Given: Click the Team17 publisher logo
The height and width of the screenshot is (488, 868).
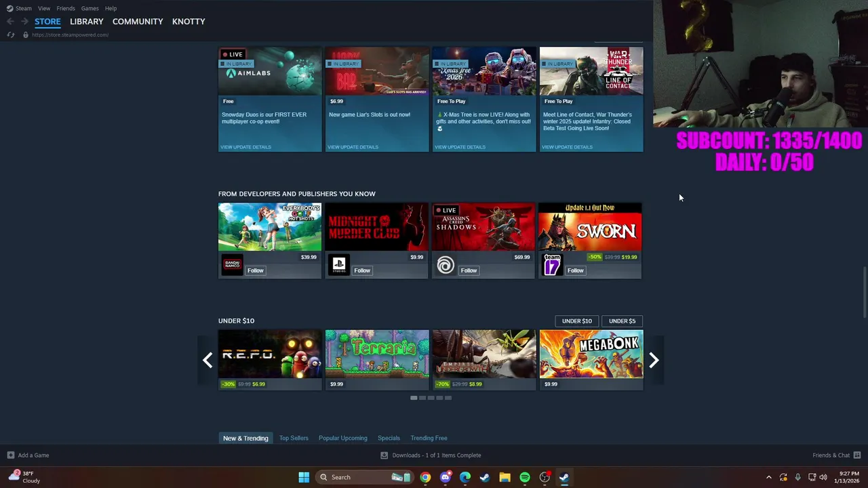Looking at the screenshot, I should click(x=553, y=265).
